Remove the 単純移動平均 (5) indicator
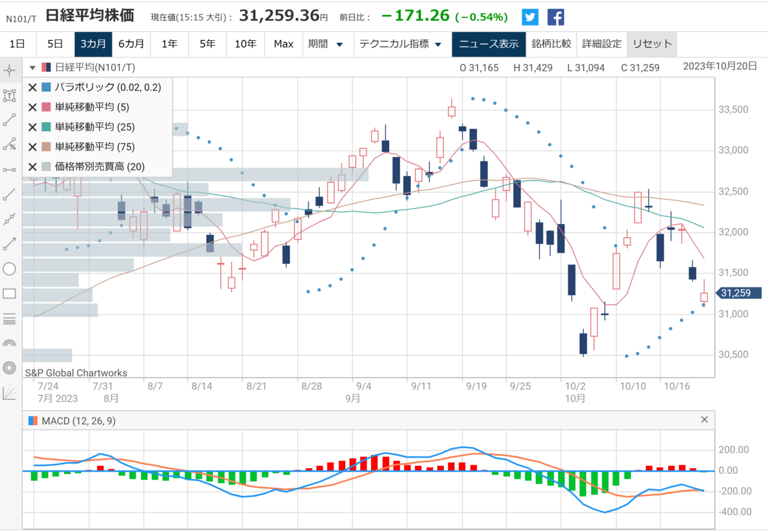Viewport: 768px width, 532px height. [33, 107]
